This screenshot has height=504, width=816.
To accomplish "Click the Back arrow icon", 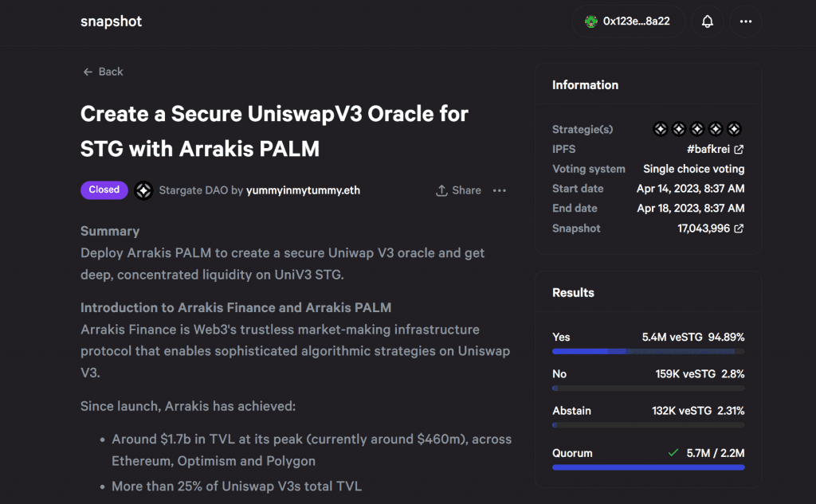I will [88, 72].
